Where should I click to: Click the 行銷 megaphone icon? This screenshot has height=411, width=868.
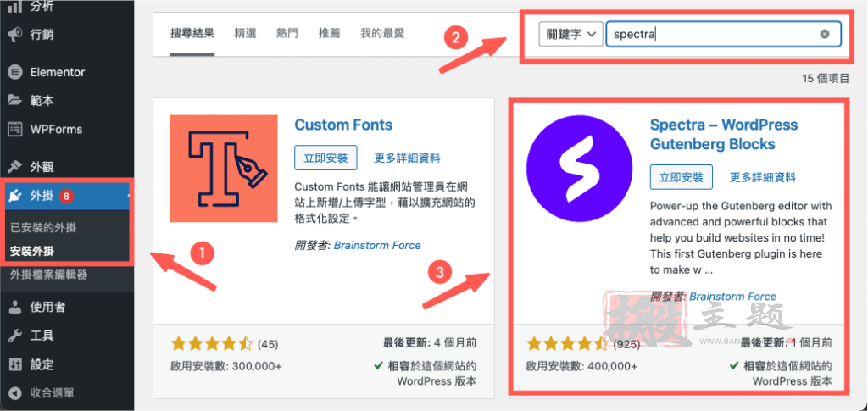pyautogui.click(x=15, y=35)
